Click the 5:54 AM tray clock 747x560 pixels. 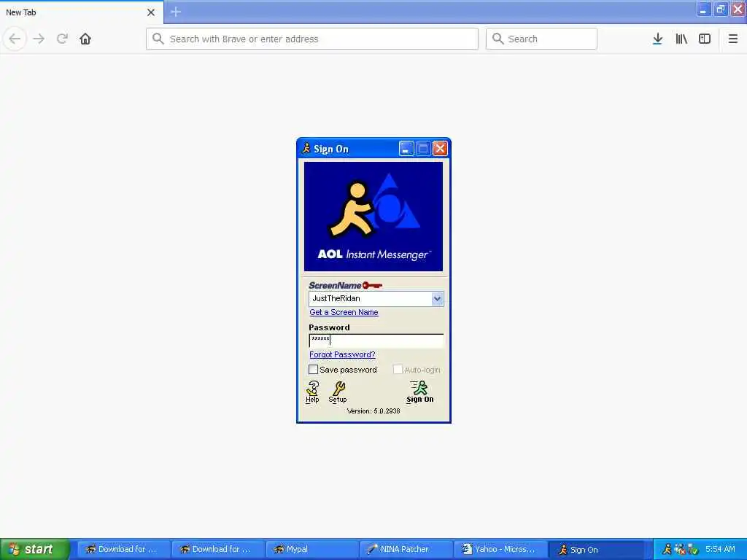pos(720,550)
